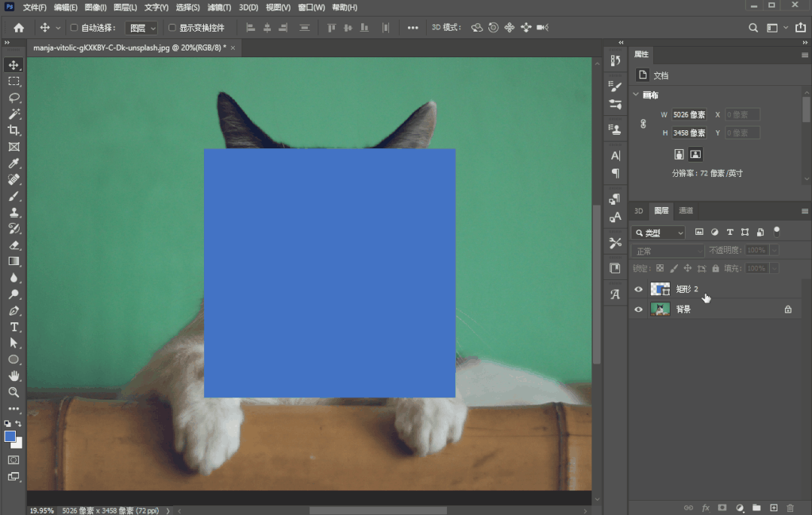The height and width of the screenshot is (515, 812).
Task: Select the Brush tool
Action: tap(14, 196)
